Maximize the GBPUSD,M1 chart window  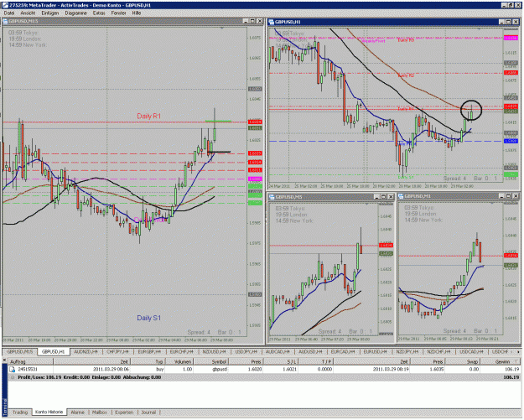pyautogui.click(x=508, y=196)
